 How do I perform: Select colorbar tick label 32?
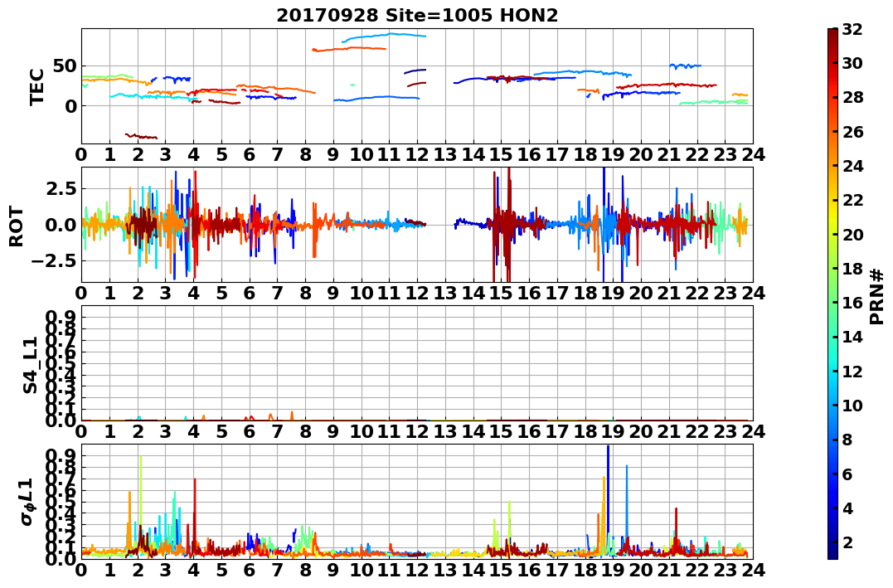click(852, 29)
